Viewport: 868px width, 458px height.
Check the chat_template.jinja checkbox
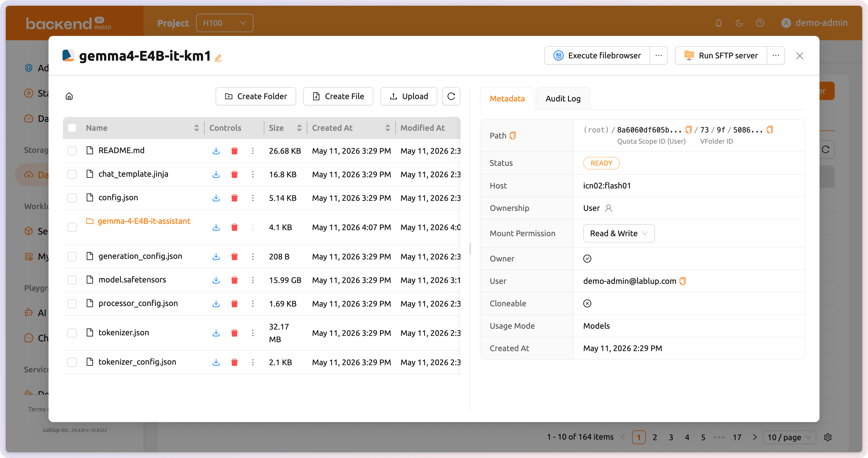72,174
